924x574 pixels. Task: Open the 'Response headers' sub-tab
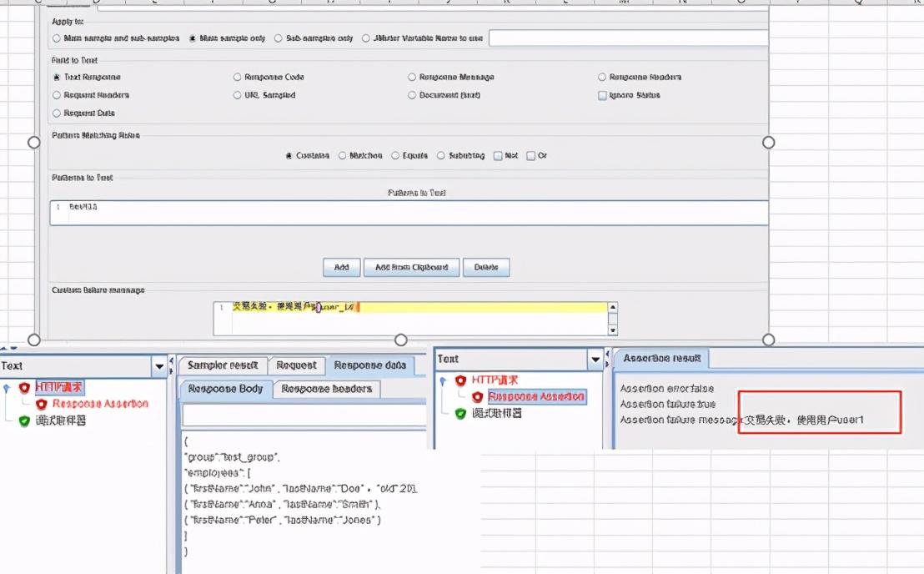[326, 389]
